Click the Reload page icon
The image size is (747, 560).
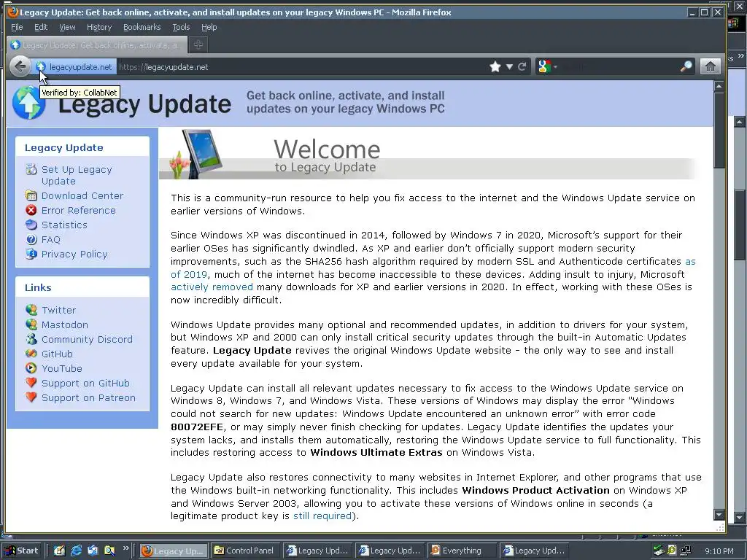tap(522, 66)
